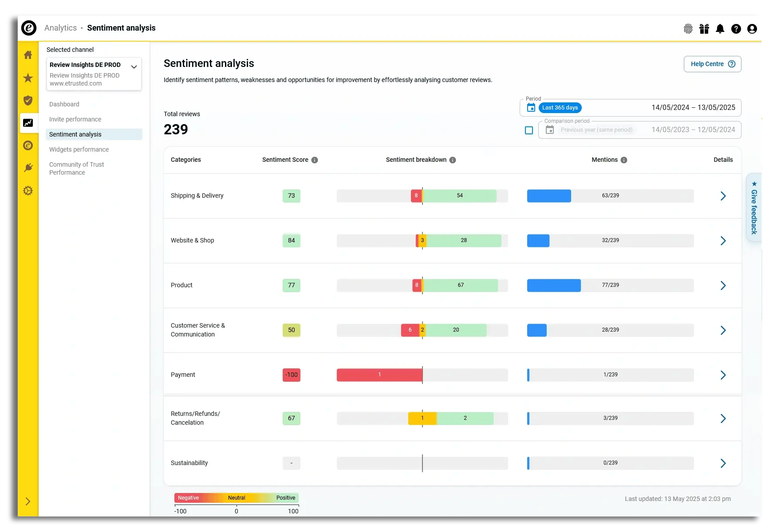Enable the comparison period checkbox
This screenshot has height=532, width=781.
(x=529, y=130)
